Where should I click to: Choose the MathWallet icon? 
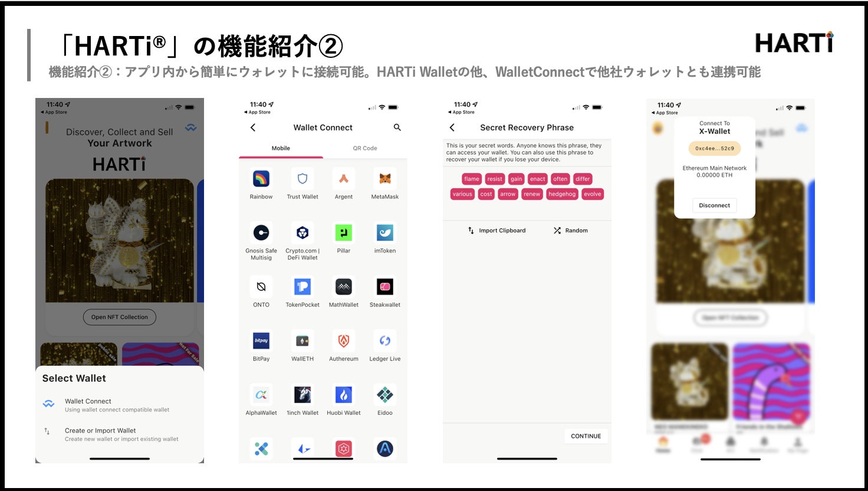click(344, 287)
